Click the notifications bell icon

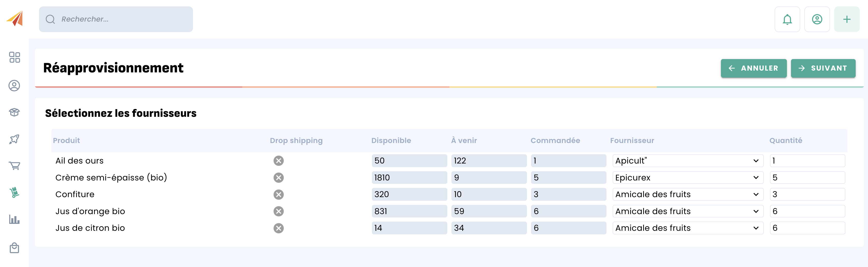click(787, 20)
